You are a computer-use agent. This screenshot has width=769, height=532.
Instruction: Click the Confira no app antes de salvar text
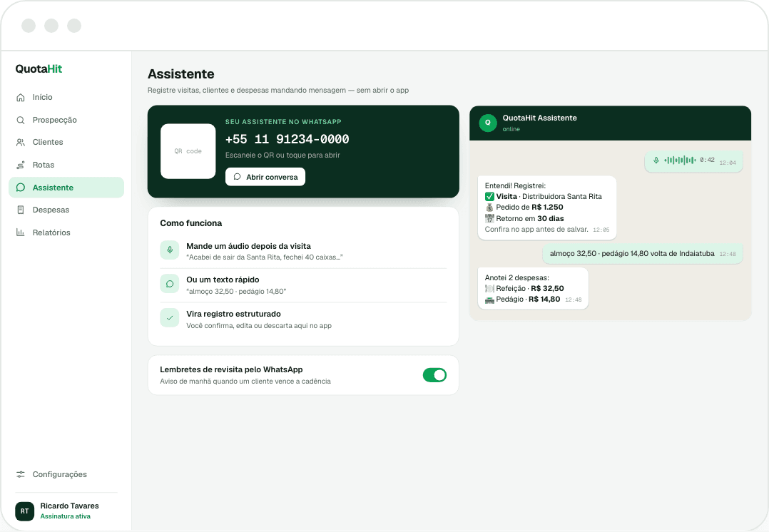[536, 230]
